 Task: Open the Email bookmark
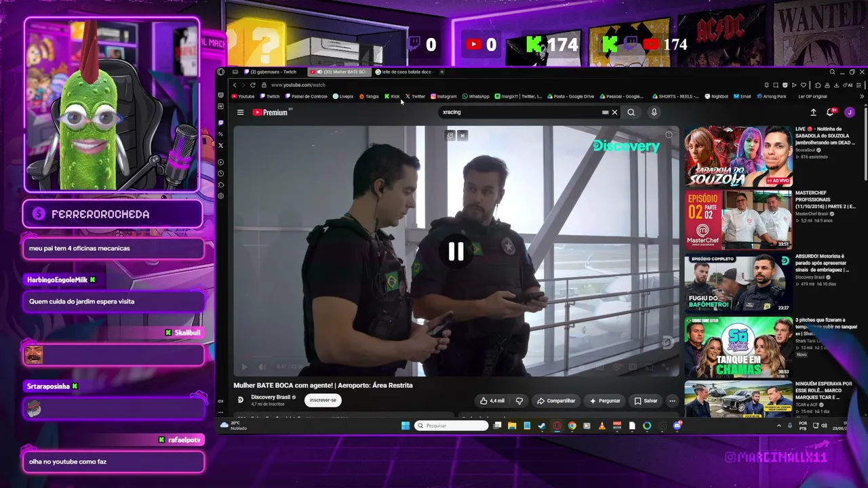point(743,96)
